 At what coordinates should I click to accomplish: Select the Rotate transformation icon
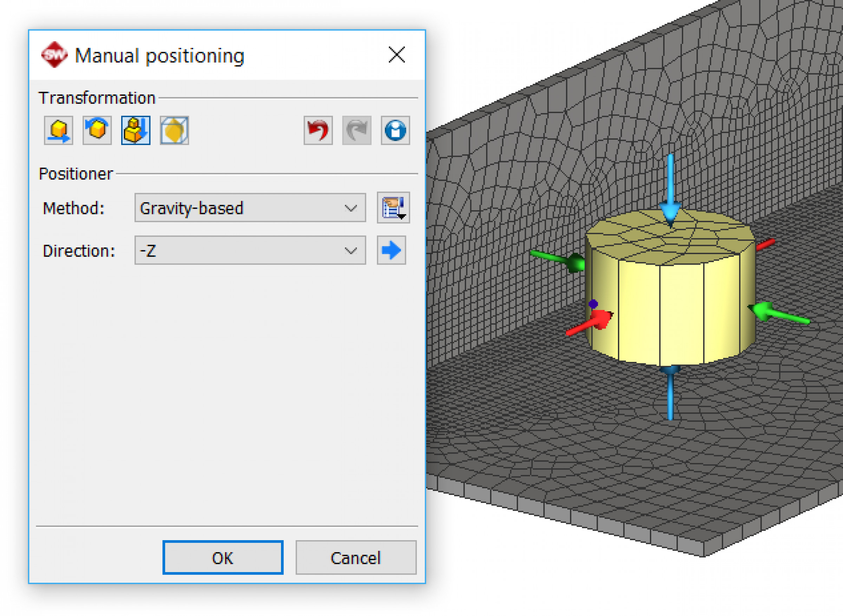pyautogui.click(x=97, y=131)
